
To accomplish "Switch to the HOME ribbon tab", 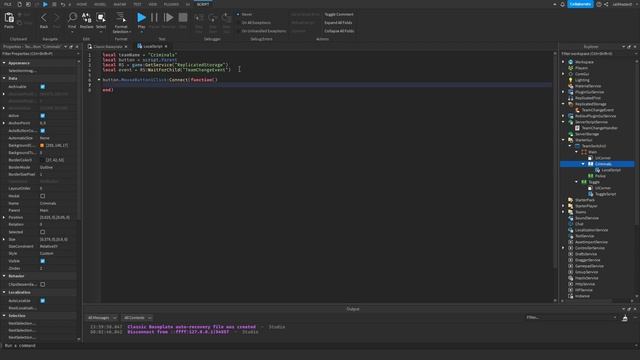I will pos(82,4).
